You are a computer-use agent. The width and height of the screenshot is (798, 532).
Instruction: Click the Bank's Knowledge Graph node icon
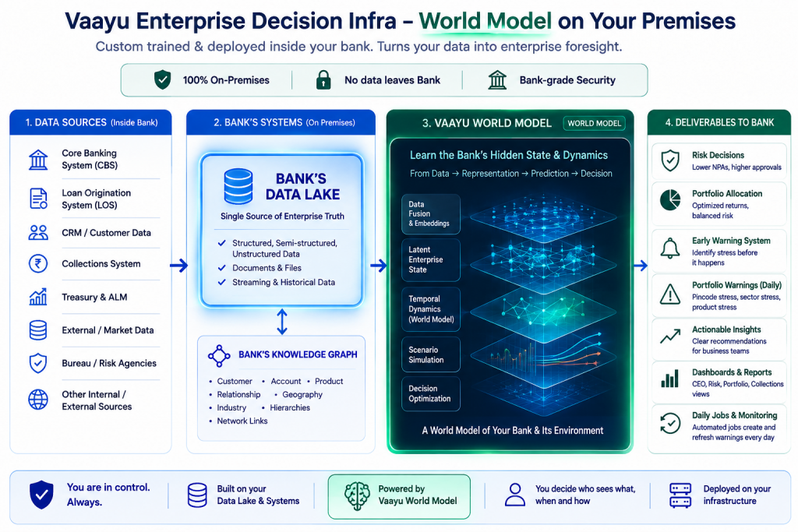(219, 356)
